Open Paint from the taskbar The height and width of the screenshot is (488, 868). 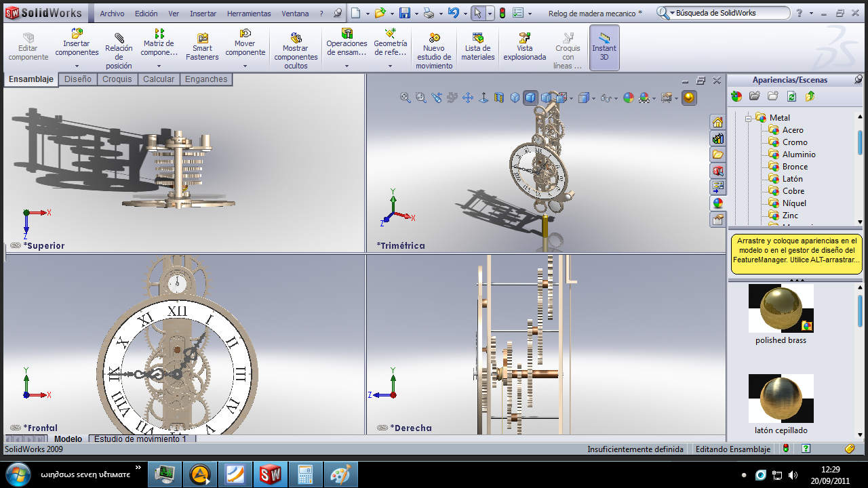[x=341, y=474]
